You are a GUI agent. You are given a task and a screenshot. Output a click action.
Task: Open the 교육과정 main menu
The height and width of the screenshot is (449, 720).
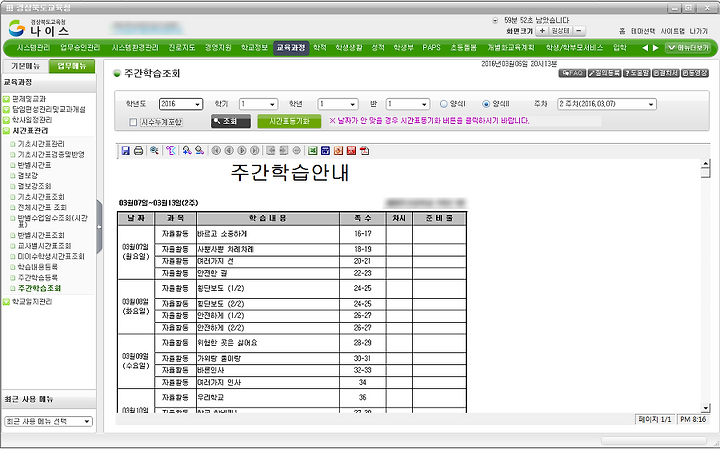coord(291,48)
